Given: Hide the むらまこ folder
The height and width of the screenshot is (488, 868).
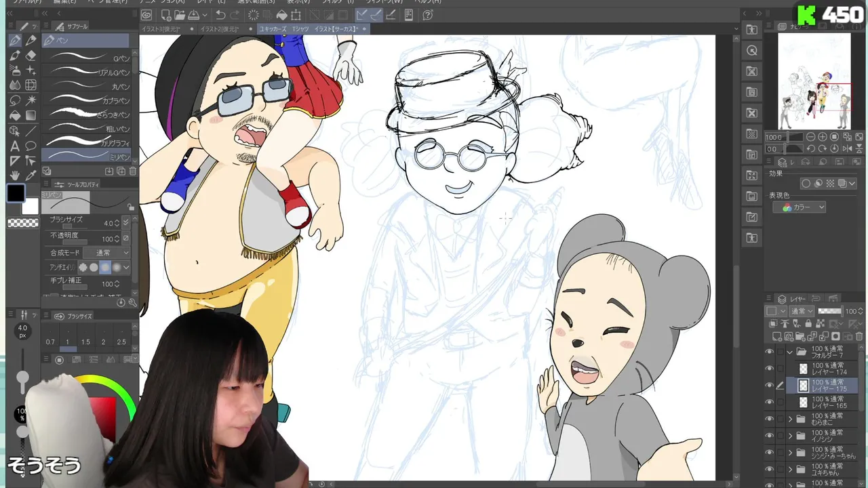Looking at the screenshot, I should click(769, 419).
